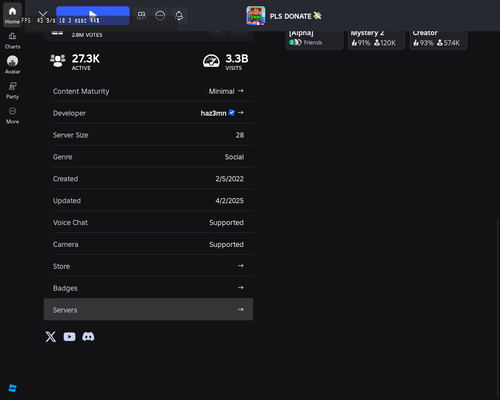Image resolution: width=500 pixels, height=400 pixels.
Task: Click the arrow after the developer name
Action: pos(241,113)
